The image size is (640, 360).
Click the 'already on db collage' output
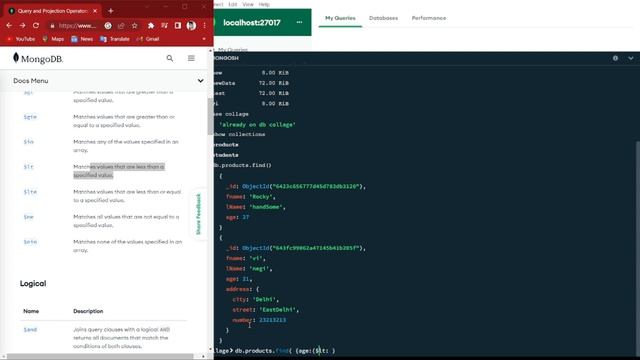pyautogui.click(x=257, y=124)
